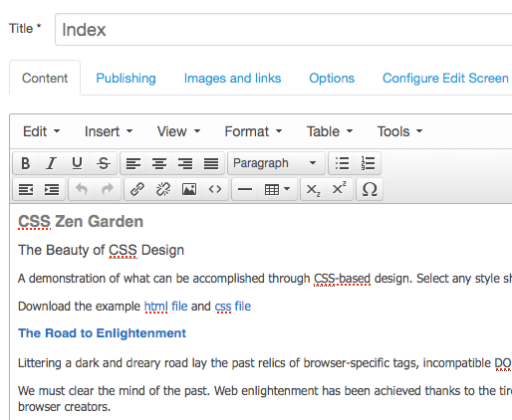The height and width of the screenshot is (420, 512).
Task: Click The Beauty of CSS Design text
Action: point(101,250)
